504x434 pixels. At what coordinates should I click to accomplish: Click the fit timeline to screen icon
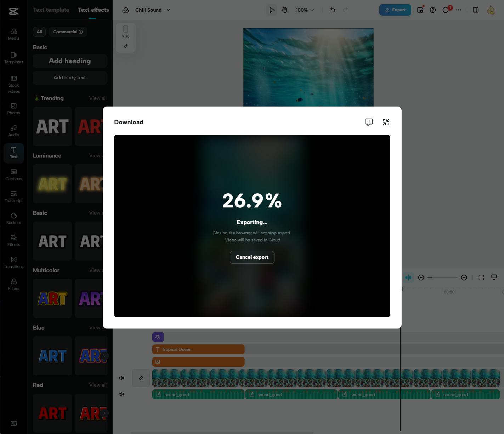point(481,278)
